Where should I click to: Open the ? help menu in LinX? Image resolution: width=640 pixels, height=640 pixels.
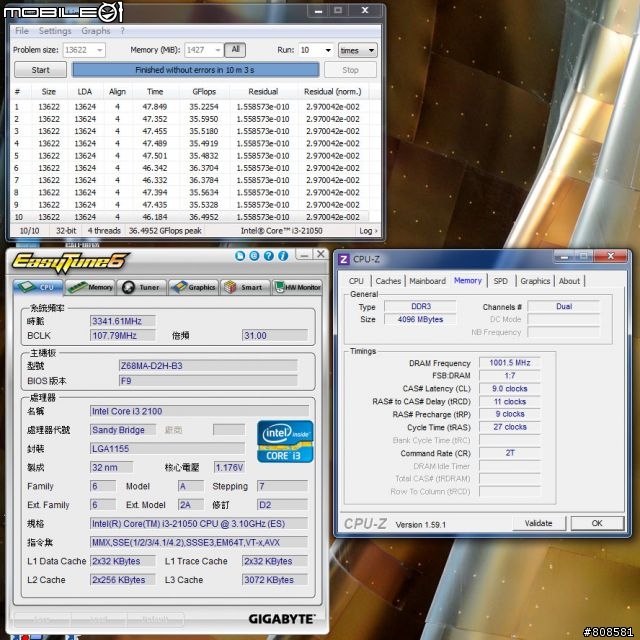tap(122, 31)
